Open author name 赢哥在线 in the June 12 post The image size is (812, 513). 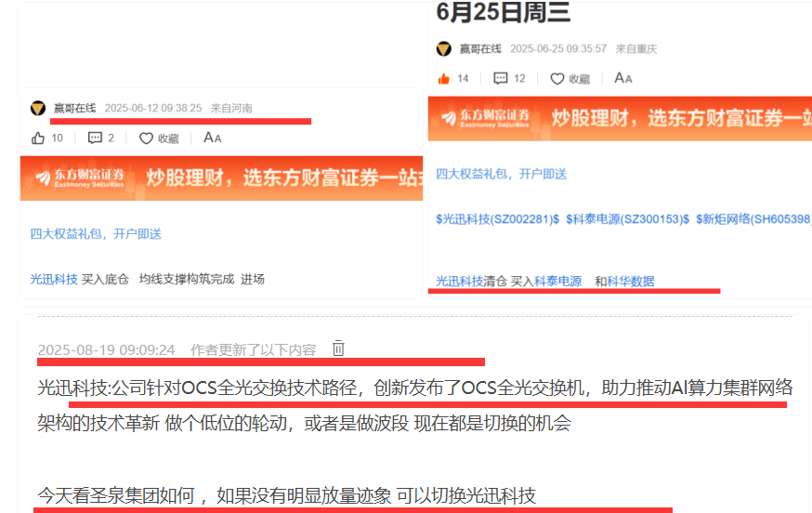(75, 108)
